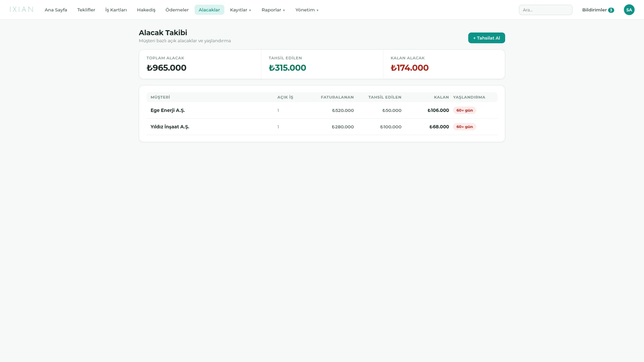The width and height of the screenshot is (644, 362).
Task: Switch to Ödemeler page
Action: [177, 10]
